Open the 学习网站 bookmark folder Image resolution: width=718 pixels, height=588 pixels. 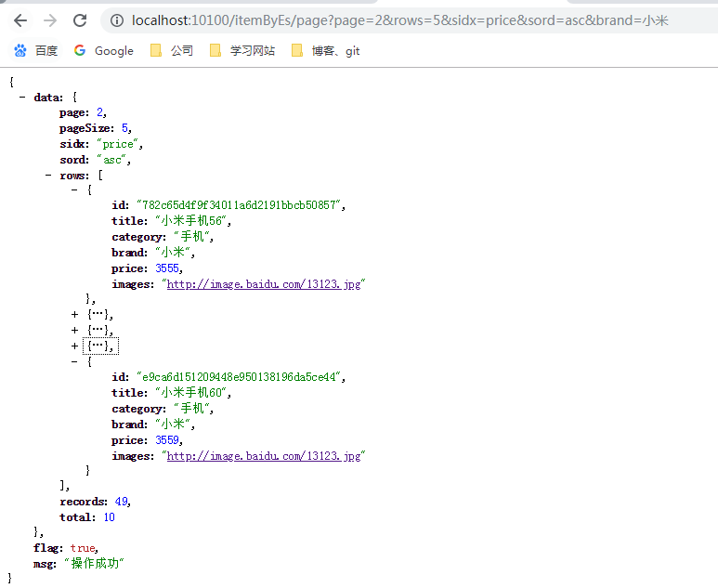242,50
